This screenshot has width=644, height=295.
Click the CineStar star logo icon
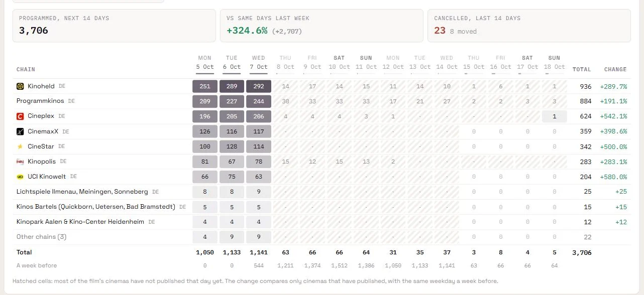(x=20, y=146)
